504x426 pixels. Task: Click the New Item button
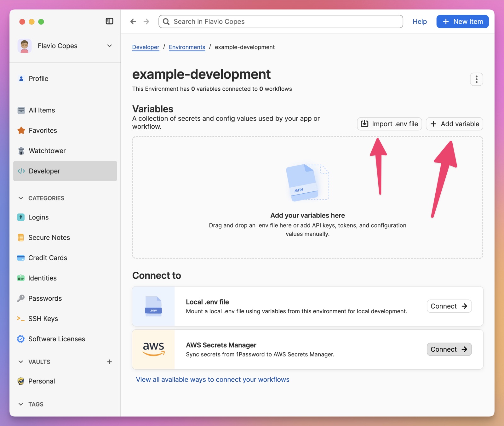[462, 21]
